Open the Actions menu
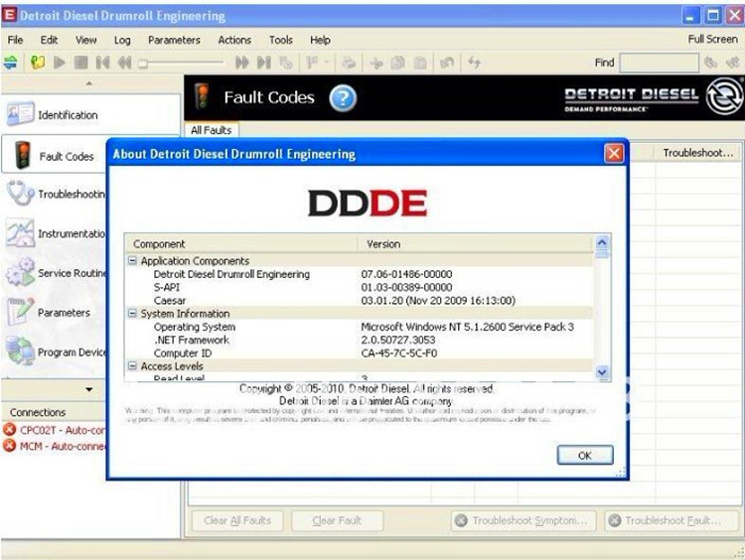 pyautogui.click(x=234, y=40)
